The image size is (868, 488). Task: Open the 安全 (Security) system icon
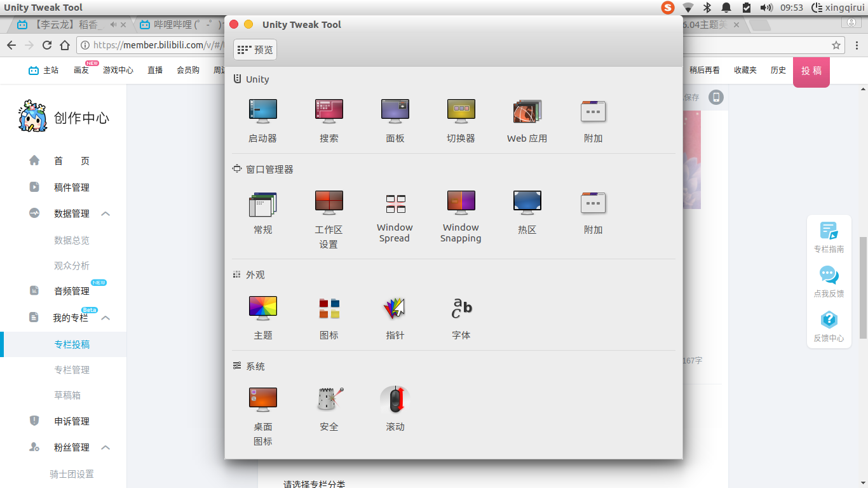(330, 400)
